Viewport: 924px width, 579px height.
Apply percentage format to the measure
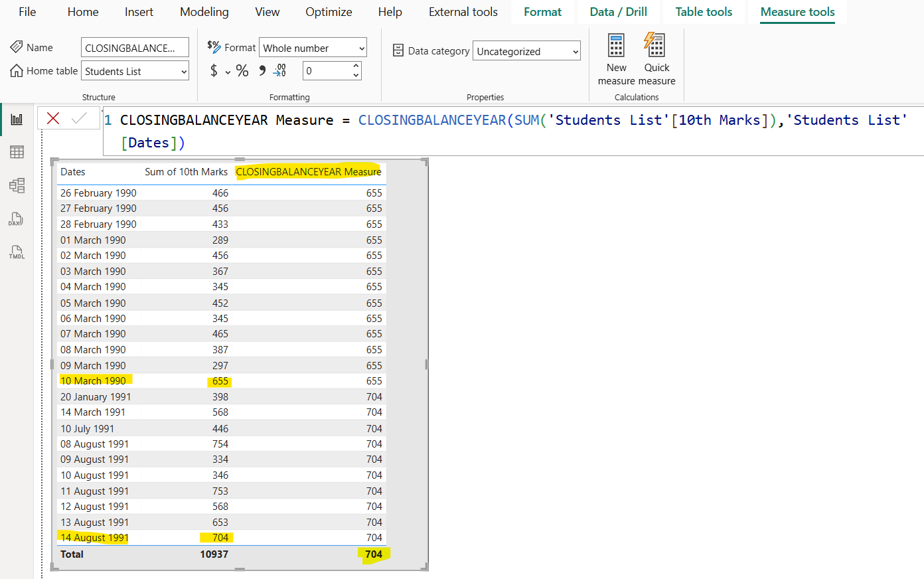tap(242, 70)
